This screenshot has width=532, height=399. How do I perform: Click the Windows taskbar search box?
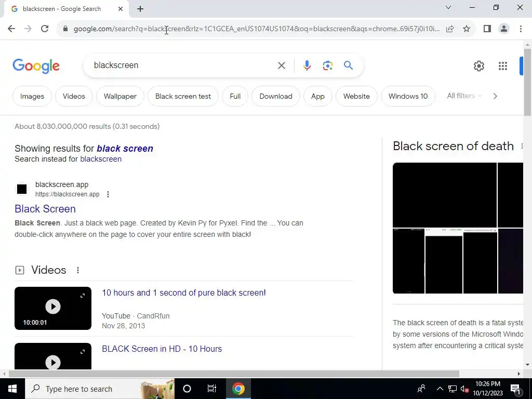point(100,389)
